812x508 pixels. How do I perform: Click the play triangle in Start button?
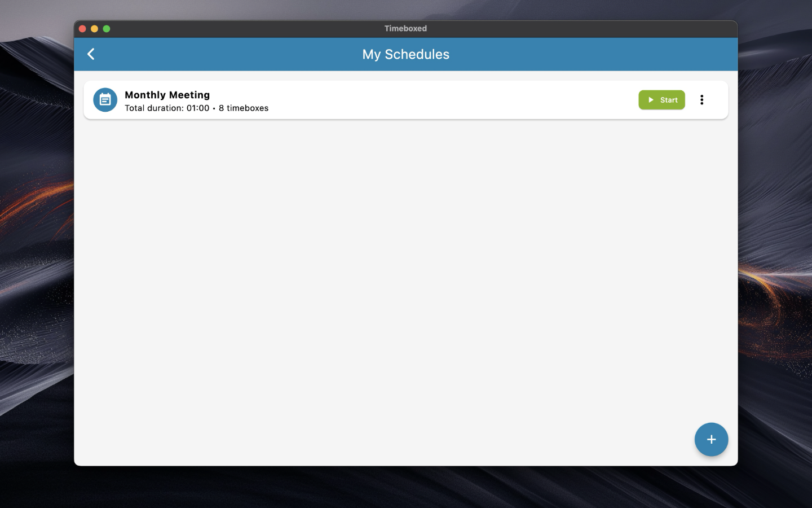point(651,100)
